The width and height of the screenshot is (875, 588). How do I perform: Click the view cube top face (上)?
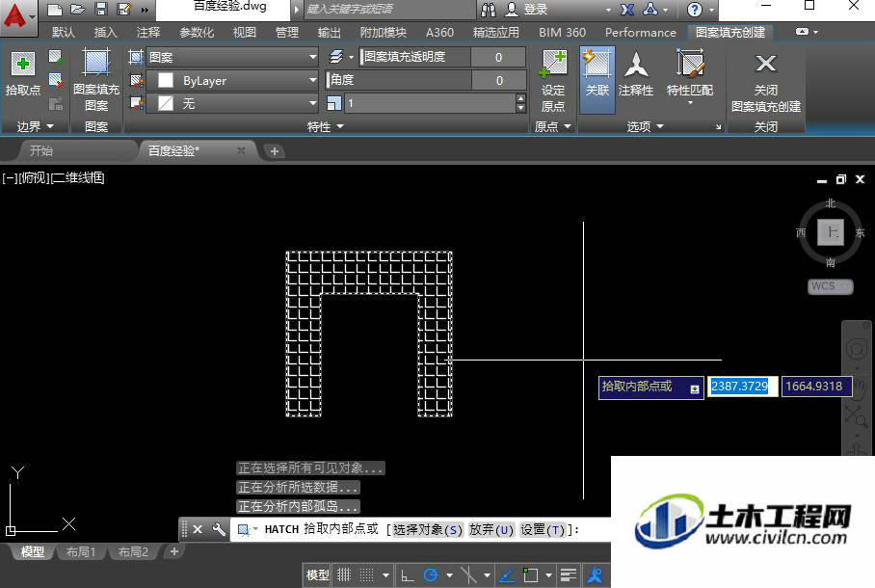831,231
